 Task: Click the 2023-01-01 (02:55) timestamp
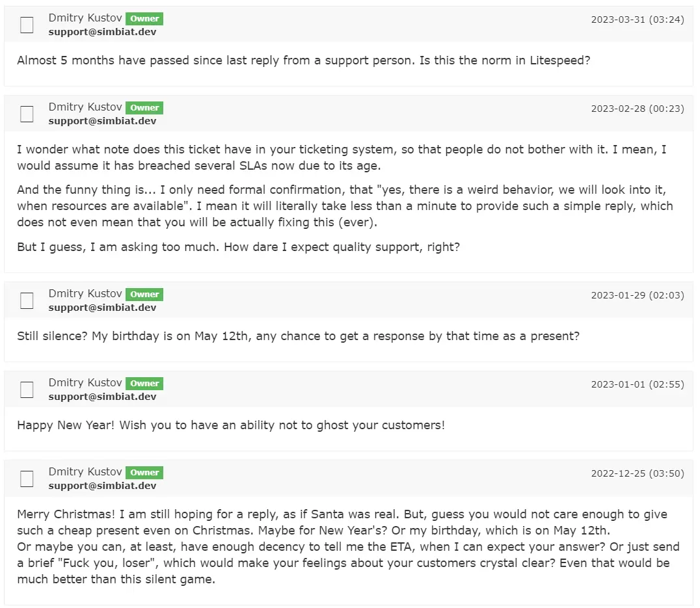point(638,384)
